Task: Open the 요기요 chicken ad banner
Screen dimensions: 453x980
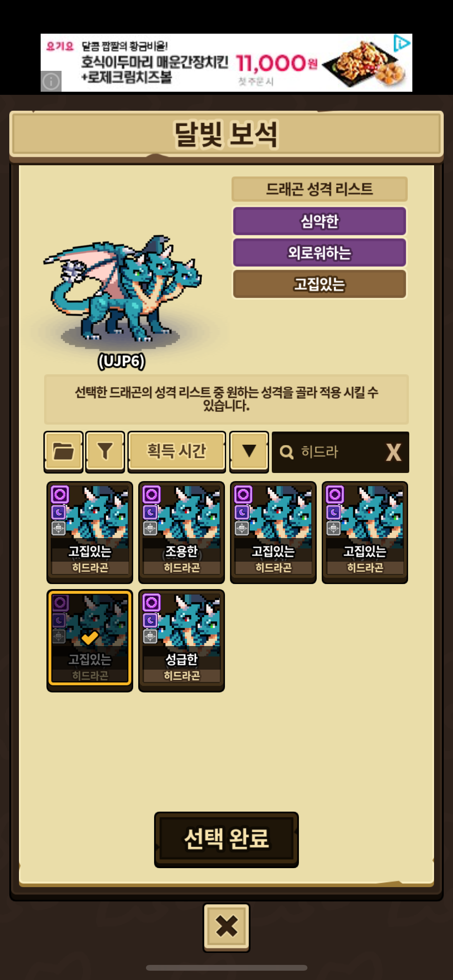Action: 226,63
